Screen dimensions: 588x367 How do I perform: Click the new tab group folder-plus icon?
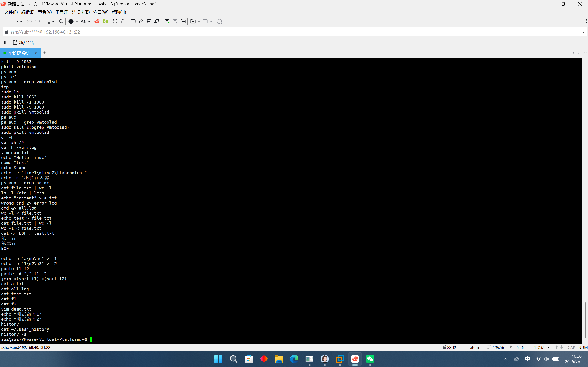click(x=193, y=21)
